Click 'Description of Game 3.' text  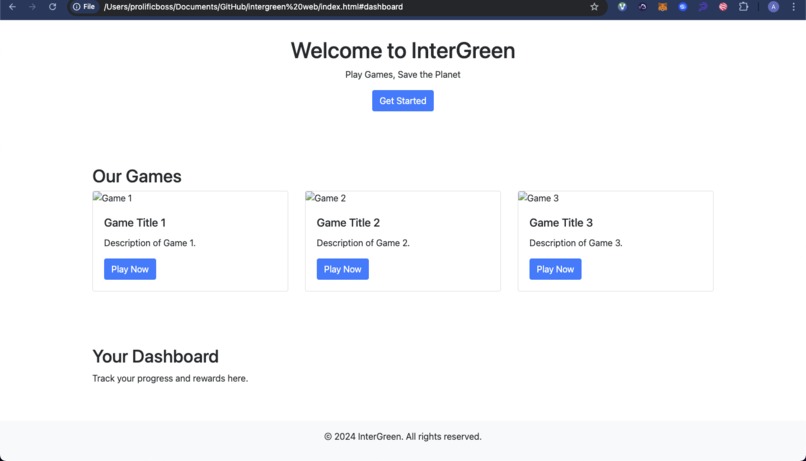[x=576, y=243]
